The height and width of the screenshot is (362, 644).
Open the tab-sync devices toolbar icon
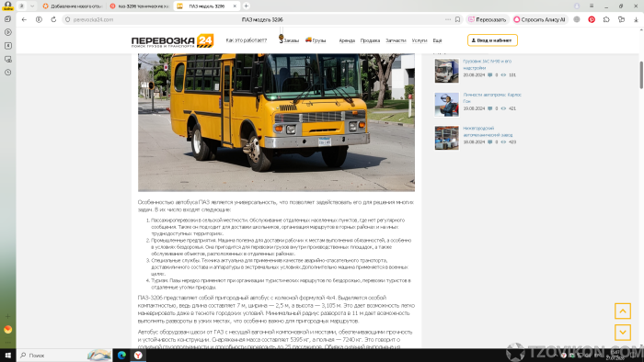tap(621, 19)
